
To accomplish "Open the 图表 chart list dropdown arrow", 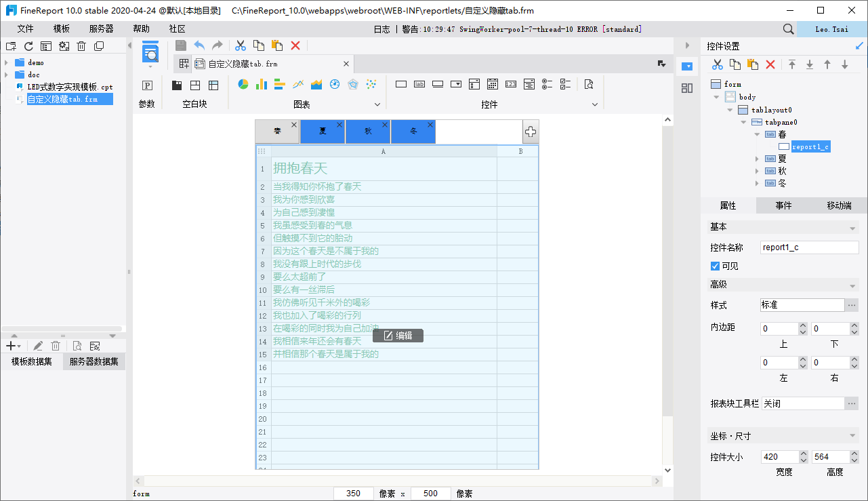I will tap(378, 104).
